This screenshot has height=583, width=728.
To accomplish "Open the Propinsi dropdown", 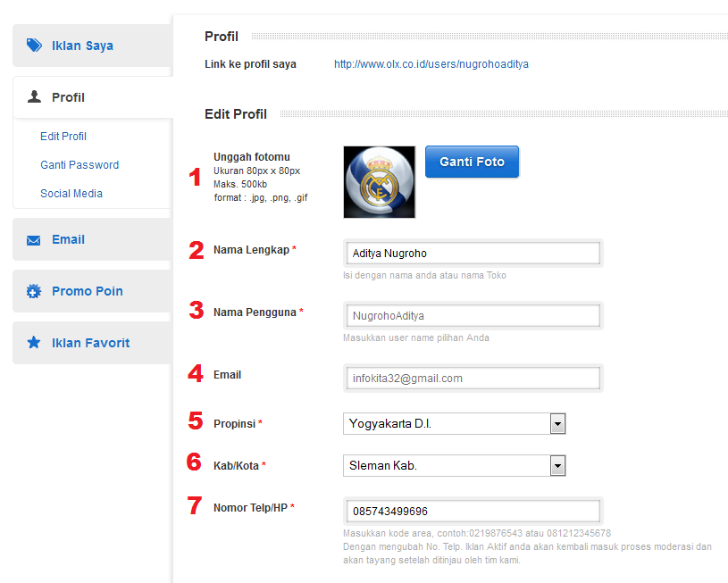I will 557,423.
